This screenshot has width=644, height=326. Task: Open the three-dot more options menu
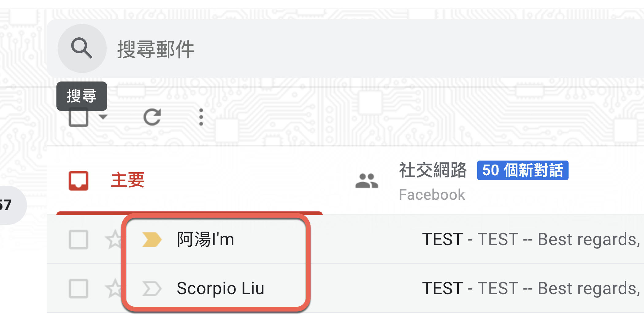coord(201,117)
